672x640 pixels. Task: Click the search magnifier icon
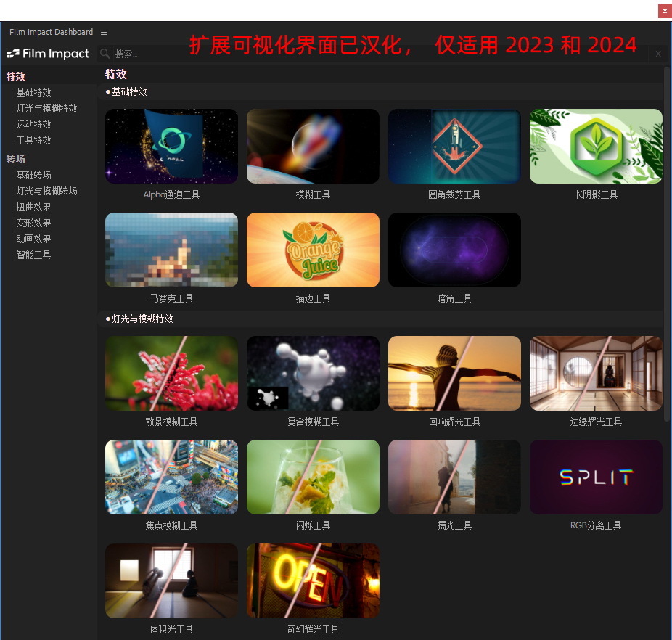[x=105, y=54]
